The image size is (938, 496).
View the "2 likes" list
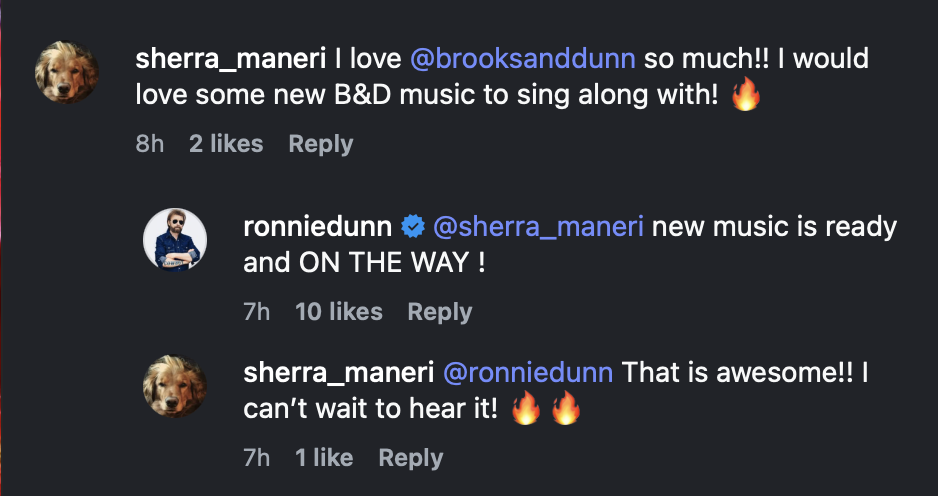pos(226,144)
